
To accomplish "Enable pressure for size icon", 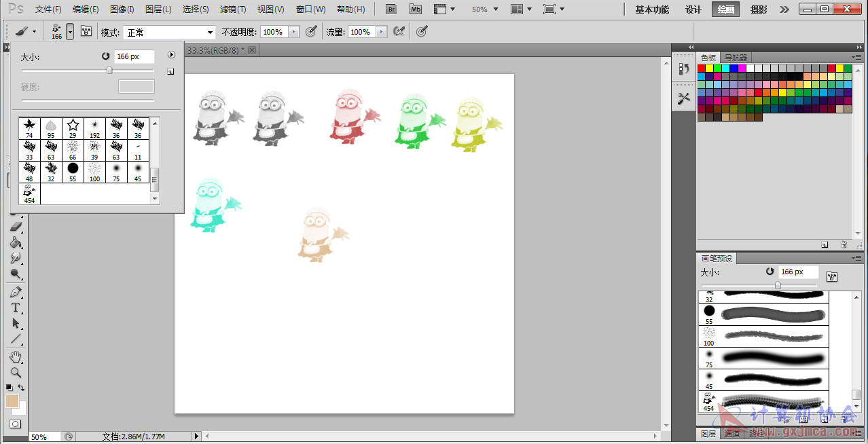I will pyautogui.click(x=422, y=32).
